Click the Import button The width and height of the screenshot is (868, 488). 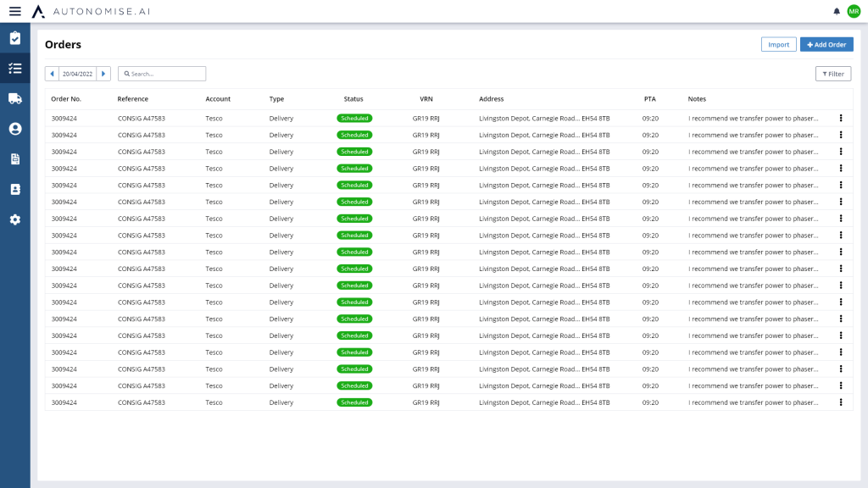[x=778, y=45]
